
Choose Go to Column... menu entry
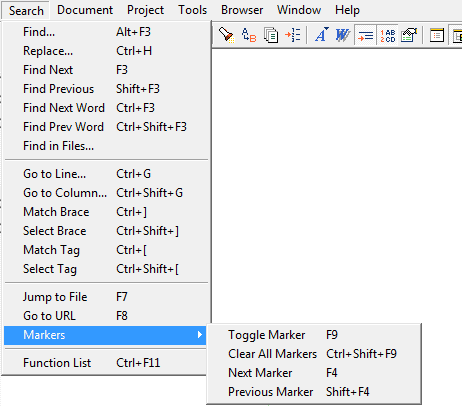106,193
